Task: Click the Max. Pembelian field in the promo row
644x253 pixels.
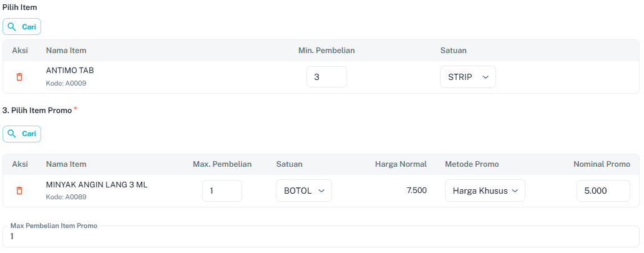Action: [x=222, y=191]
